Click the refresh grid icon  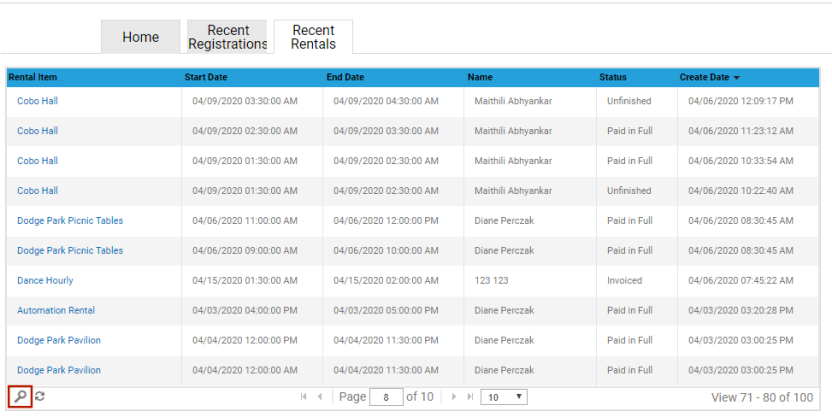[x=40, y=397]
